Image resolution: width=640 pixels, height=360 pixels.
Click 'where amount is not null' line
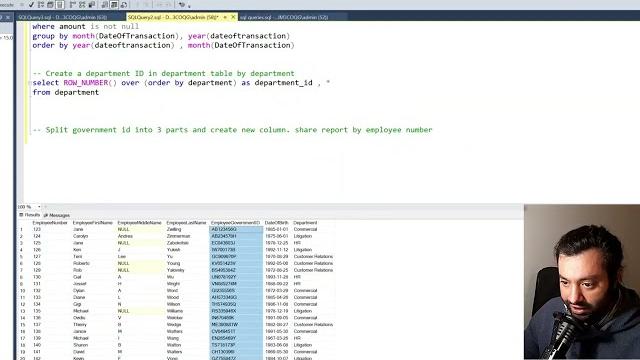coord(86,27)
